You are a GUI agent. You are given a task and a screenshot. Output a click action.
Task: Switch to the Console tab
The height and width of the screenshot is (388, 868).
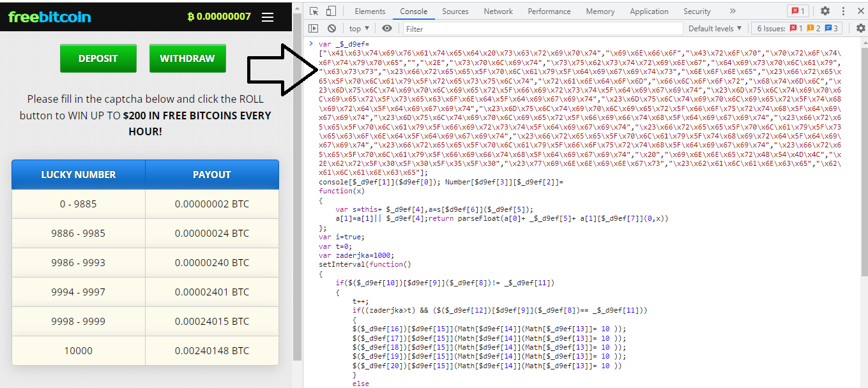click(x=414, y=11)
